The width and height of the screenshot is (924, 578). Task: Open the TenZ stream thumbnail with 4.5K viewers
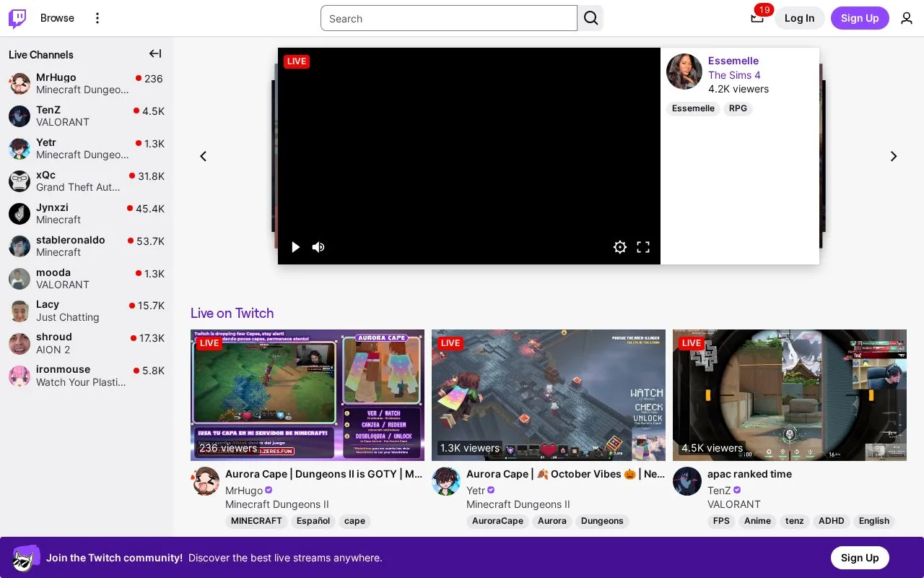click(790, 395)
